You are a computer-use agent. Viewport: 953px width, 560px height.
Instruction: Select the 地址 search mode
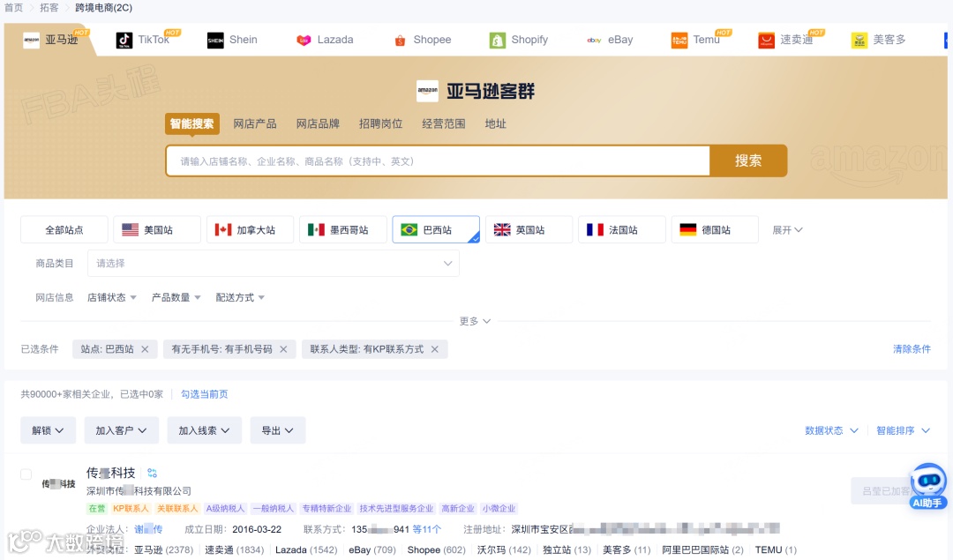pos(495,123)
